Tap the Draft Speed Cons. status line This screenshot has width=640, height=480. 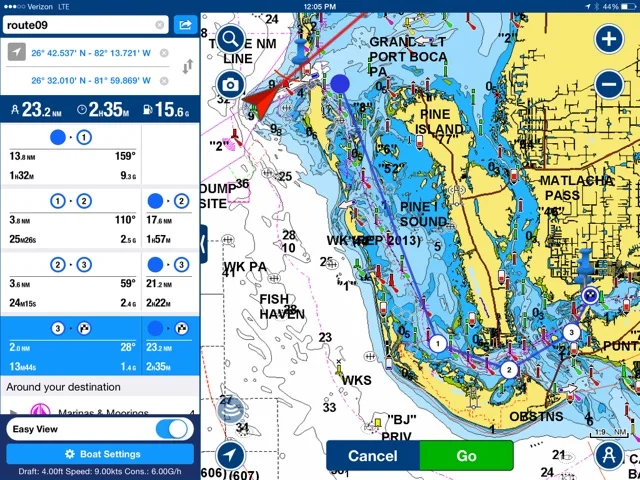coord(100,472)
